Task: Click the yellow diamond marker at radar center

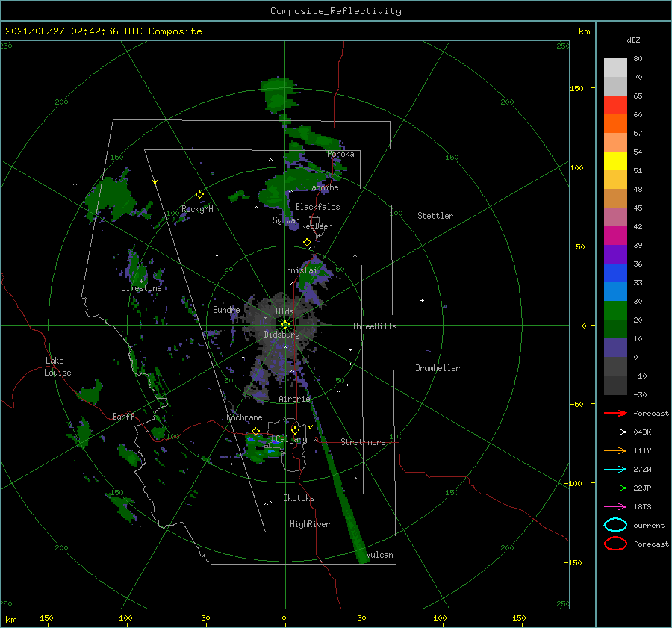Action: [x=285, y=325]
